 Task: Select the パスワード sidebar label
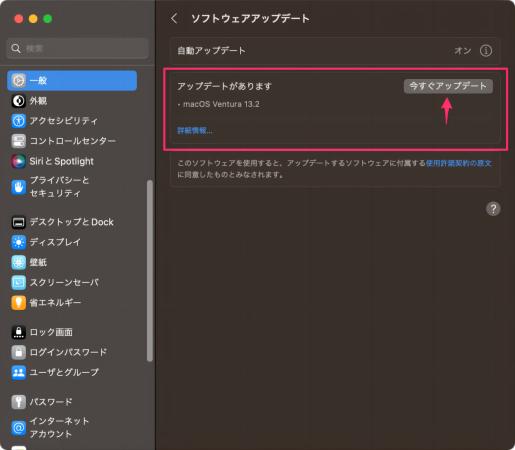[x=51, y=402]
